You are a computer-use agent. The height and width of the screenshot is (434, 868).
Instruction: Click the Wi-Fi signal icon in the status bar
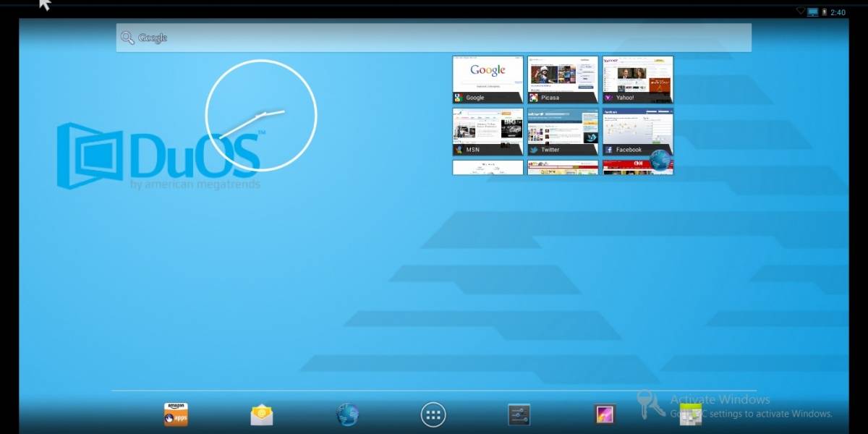point(801,12)
